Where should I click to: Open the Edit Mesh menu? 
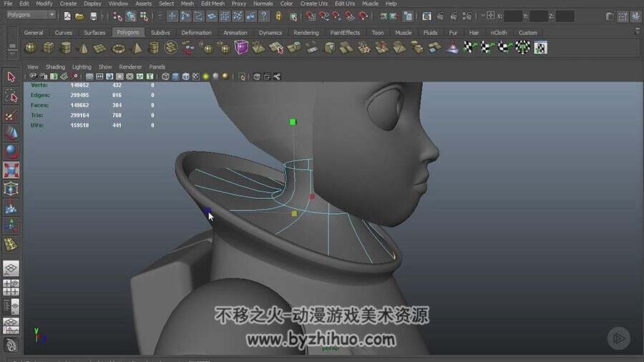(213, 4)
